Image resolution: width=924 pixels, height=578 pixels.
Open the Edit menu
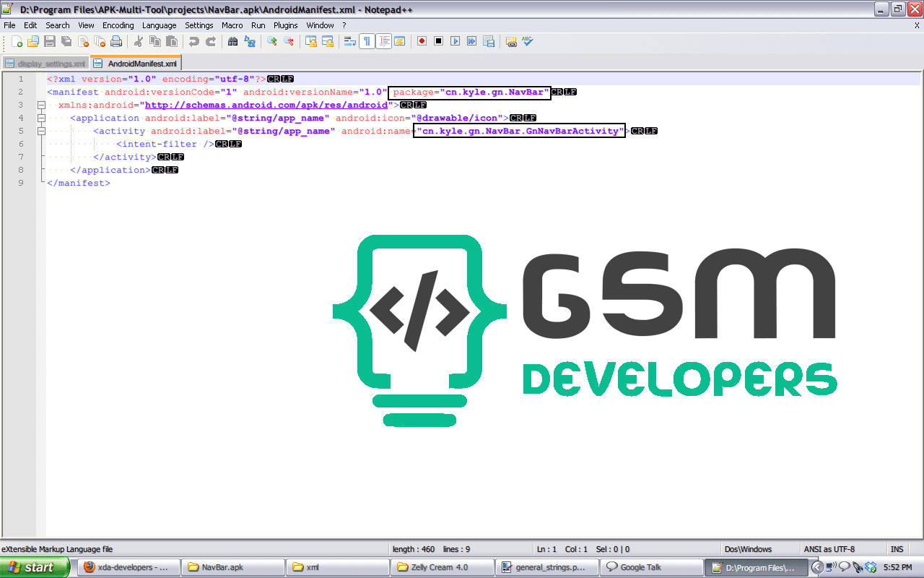point(30,25)
